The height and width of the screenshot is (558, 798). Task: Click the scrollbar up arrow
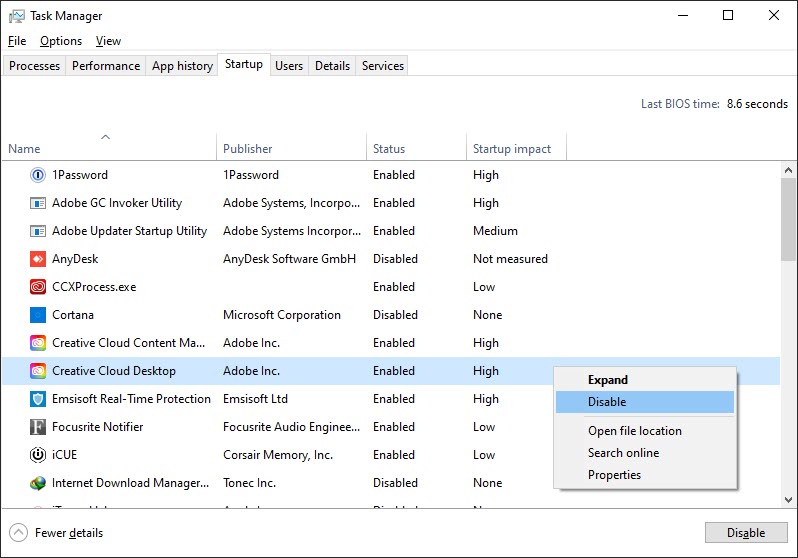(x=788, y=171)
